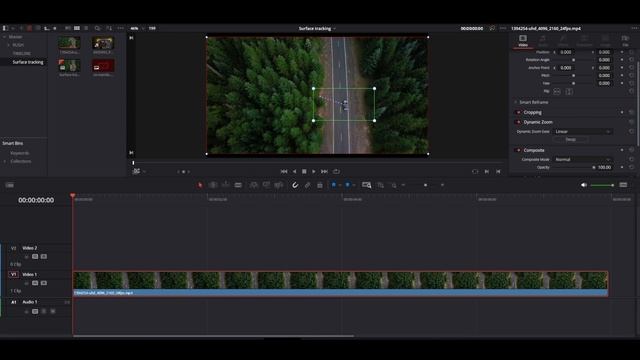Click the media pool search icon
This screenshot has height=360, width=640.
(x=98, y=28)
